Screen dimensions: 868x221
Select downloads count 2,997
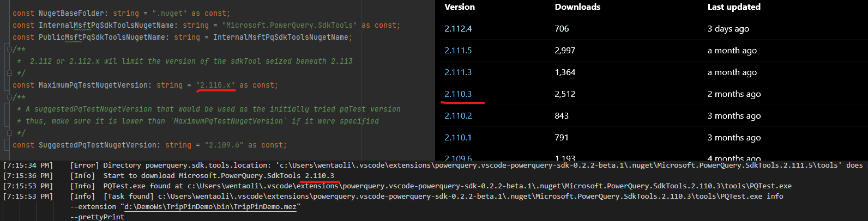pyautogui.click(x=565, y=51)
